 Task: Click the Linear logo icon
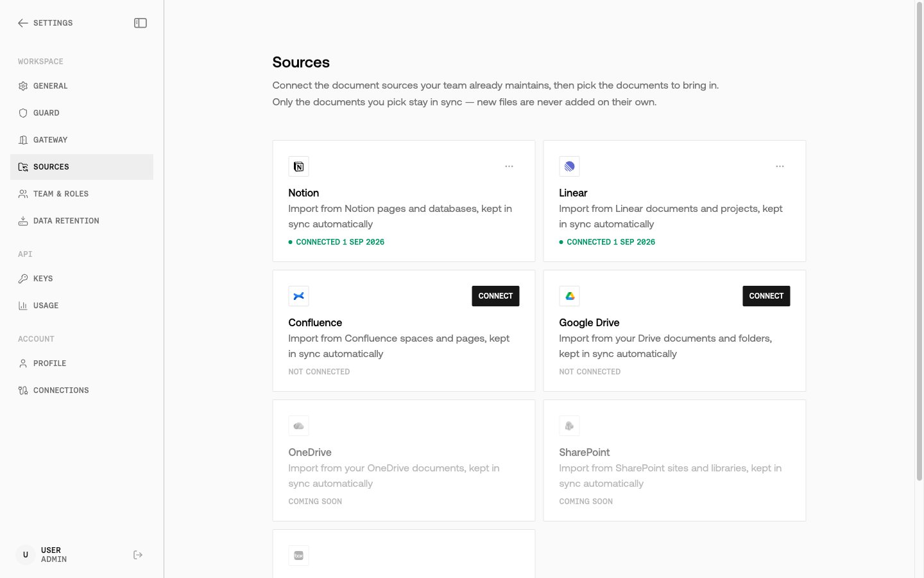[x=569, y=166]
